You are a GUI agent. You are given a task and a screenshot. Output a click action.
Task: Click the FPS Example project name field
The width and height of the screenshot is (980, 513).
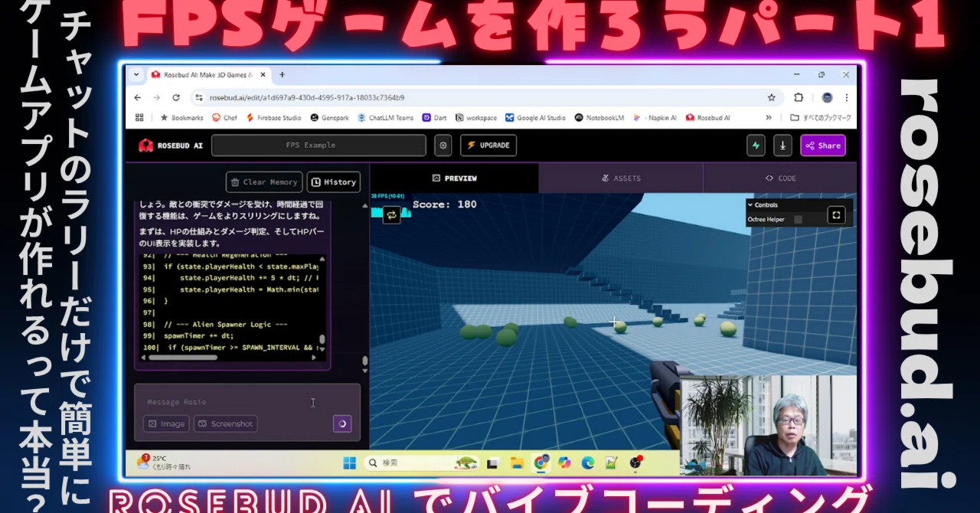point(318,145)
